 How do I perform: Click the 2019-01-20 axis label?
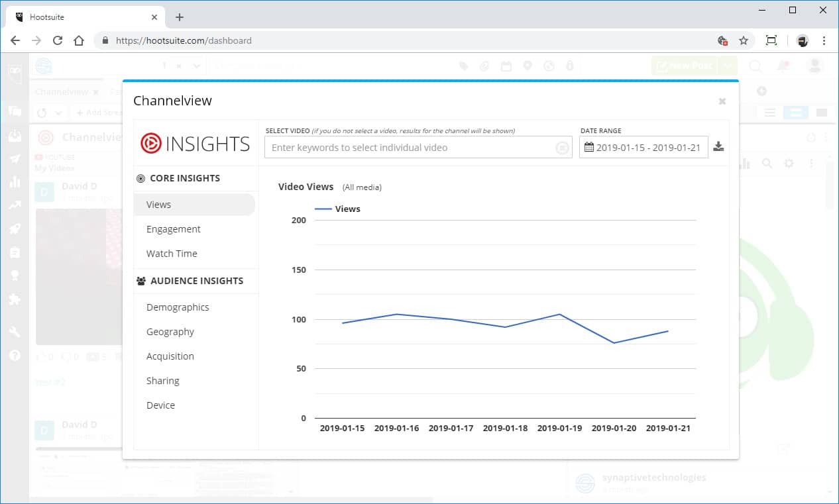[x=614, y=428]
